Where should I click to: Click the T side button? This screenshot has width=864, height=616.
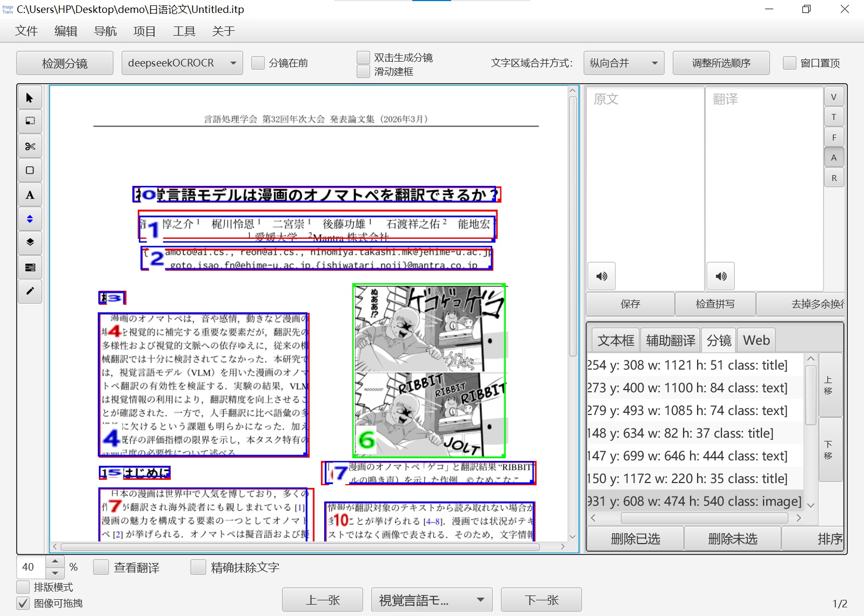tap(834, 117)
